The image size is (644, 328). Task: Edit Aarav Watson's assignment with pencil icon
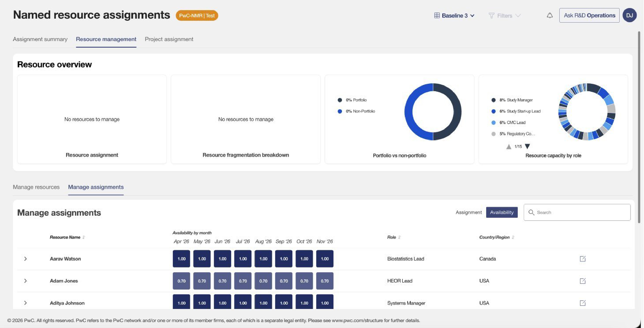click(x=583, y=259)
